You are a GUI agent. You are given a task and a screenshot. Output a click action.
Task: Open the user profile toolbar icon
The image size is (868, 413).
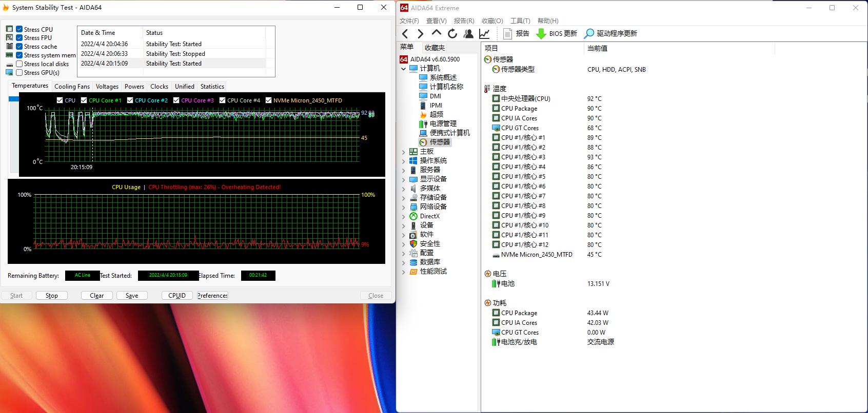coord(468,34)
